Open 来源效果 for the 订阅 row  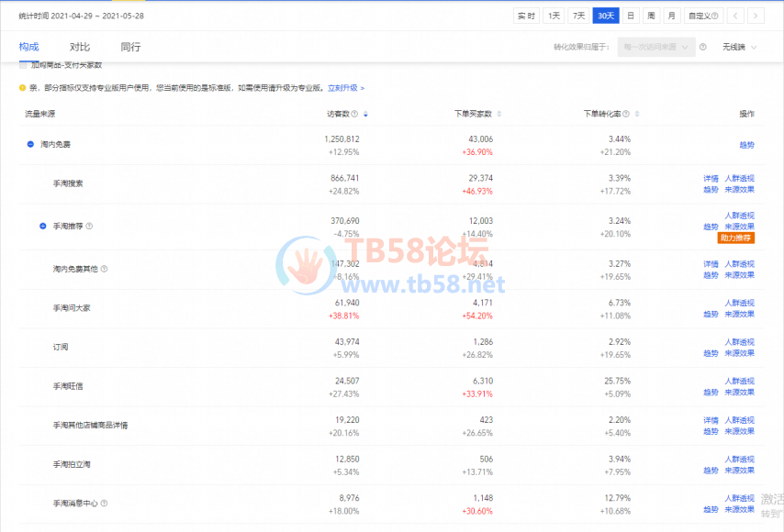(x=740, y=353)
